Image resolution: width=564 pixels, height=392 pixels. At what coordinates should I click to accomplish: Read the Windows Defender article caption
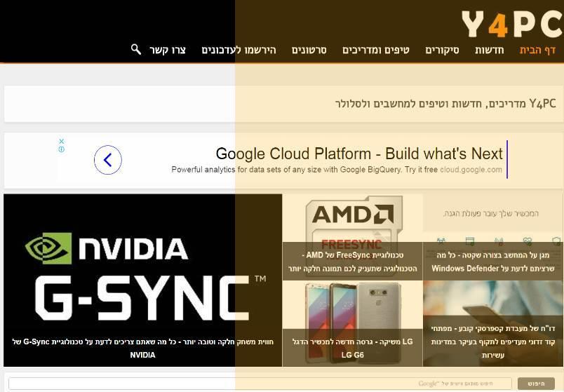click(493, 262)
